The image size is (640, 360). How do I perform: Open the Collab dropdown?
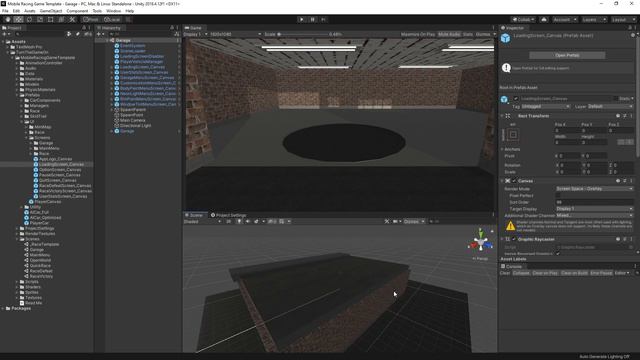[x=523, y=20]
